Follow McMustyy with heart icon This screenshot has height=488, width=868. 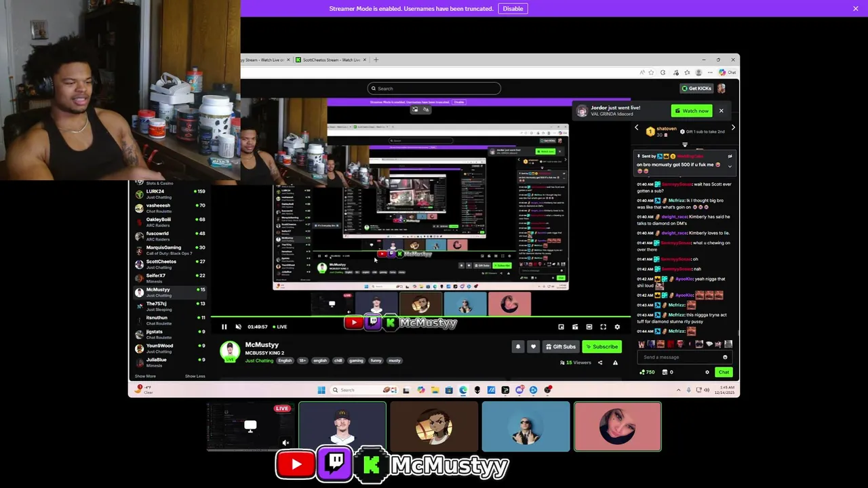533,346
